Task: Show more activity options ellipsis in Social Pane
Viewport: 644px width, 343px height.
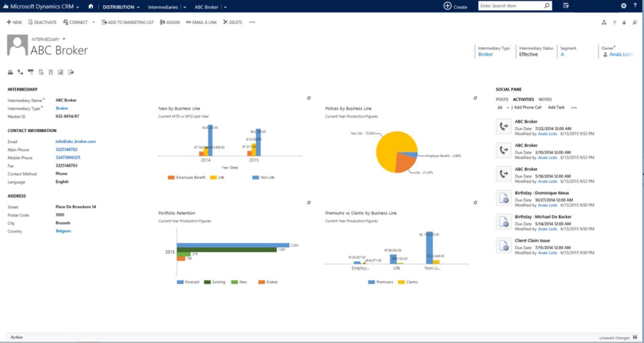Action: point(574,108)
